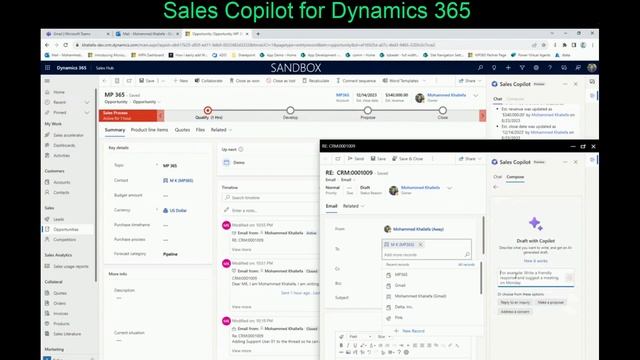
Task: Click in the Search timeline field
Action: [269, 198]
